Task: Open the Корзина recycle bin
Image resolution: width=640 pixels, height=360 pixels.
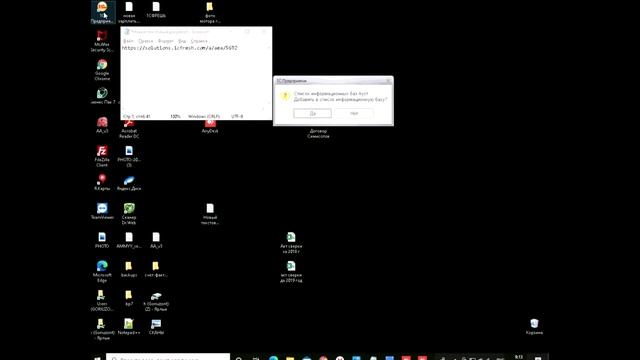Action: coord(534,327)
